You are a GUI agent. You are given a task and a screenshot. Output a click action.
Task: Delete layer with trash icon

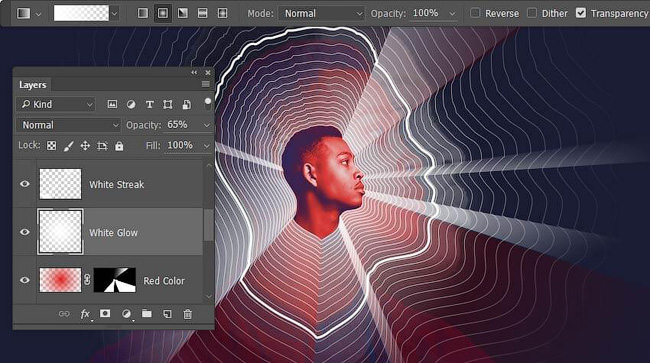click(188, 314)
